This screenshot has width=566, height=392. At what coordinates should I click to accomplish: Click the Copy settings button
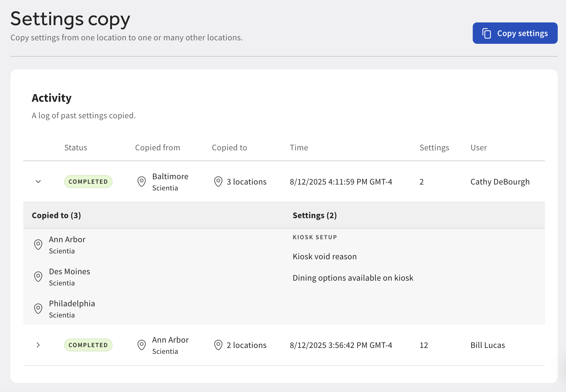(515, 33)
